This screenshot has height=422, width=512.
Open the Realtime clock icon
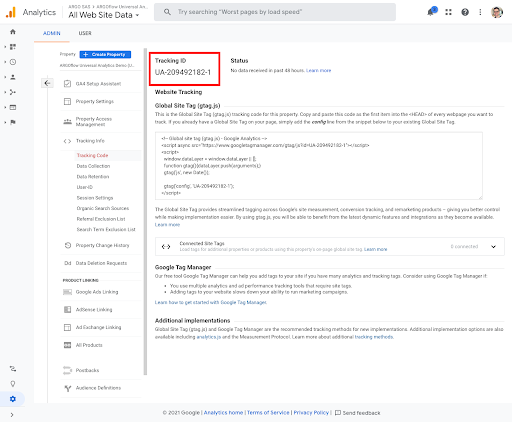[13, 62]
